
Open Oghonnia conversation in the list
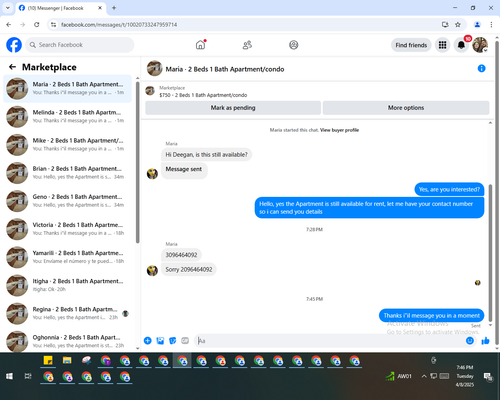[68, 341]
